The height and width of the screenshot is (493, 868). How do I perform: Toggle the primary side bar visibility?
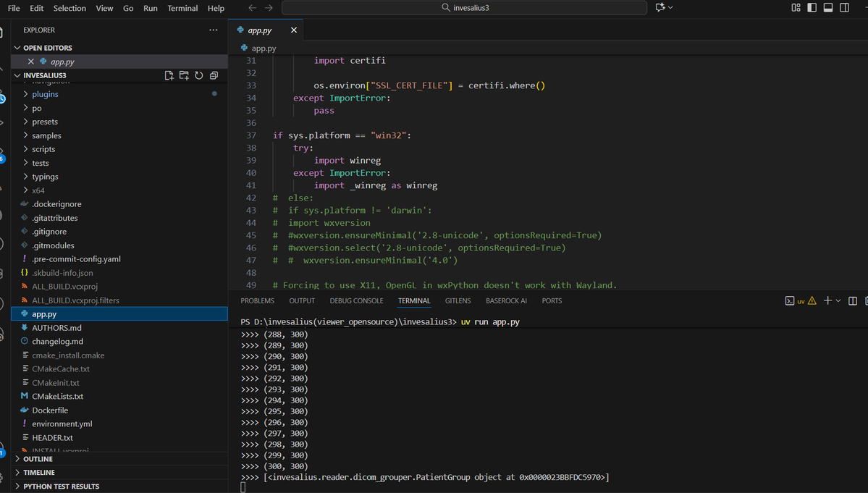coord(812,8)
